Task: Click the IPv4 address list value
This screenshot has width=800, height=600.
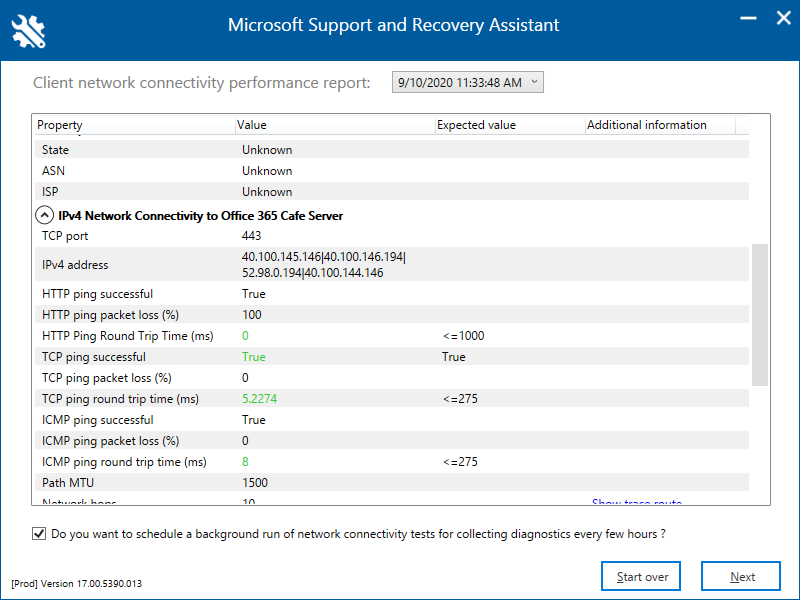Action: tap(324, 264)
